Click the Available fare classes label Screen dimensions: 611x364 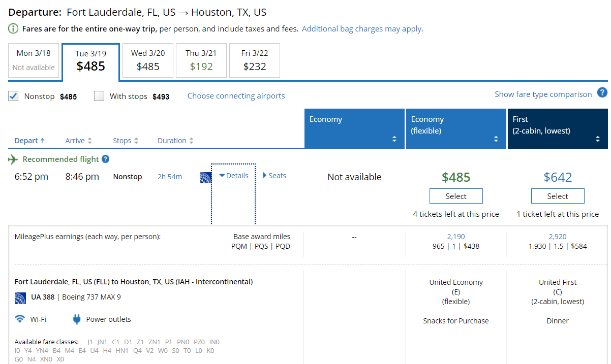tap(47, 342)
